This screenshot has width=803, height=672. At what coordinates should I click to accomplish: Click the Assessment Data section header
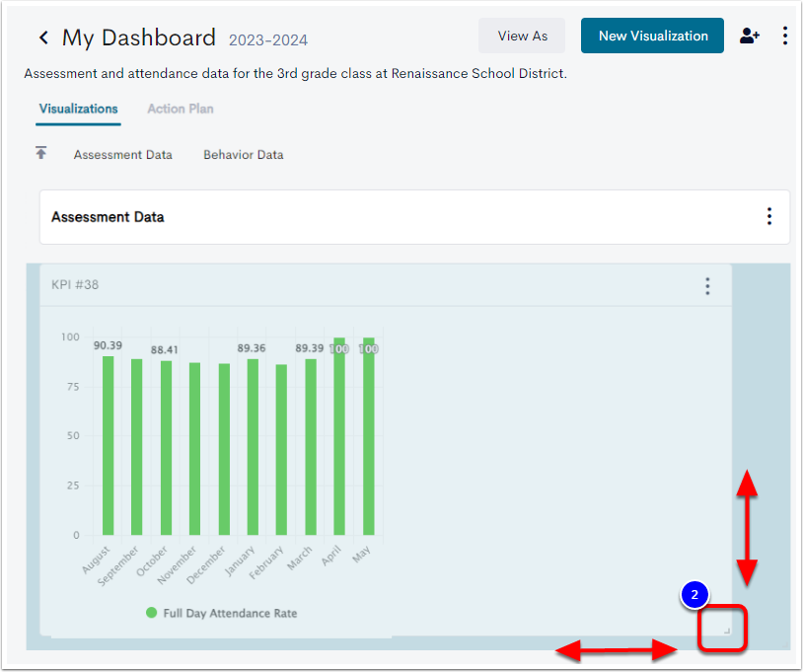pos(108,217)
